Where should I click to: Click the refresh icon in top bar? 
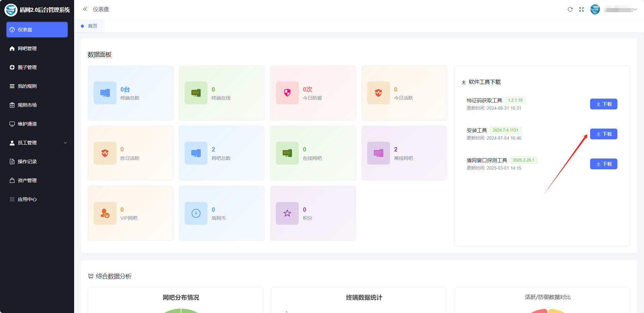[x=570, y=9]
